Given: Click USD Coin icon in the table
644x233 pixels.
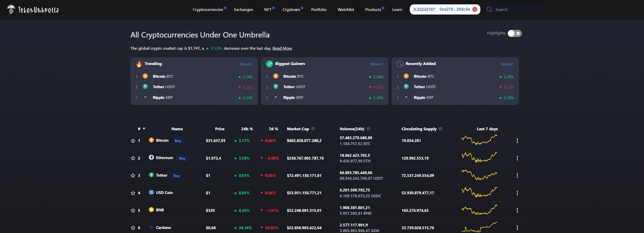Looking at the screenshot, I should point(151,192).
